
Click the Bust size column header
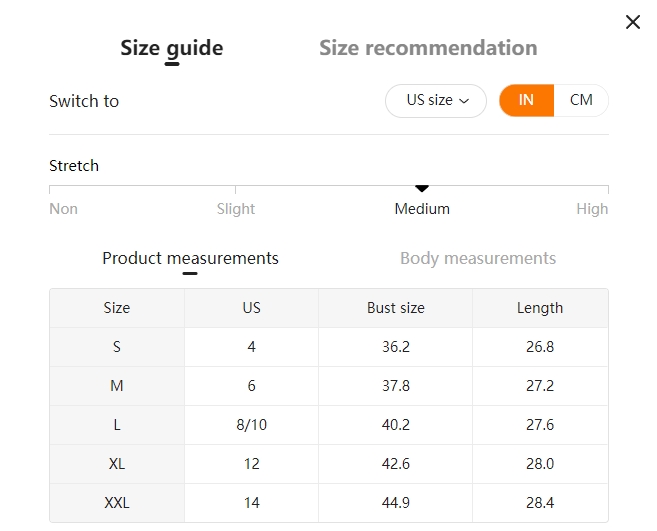pyautogui.click(x=395, y=308)
